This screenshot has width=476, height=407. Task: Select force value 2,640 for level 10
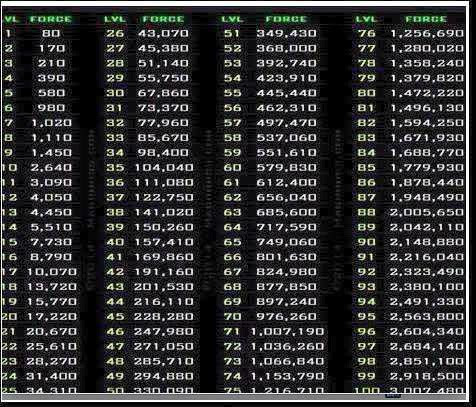click(x=51, y=168)
